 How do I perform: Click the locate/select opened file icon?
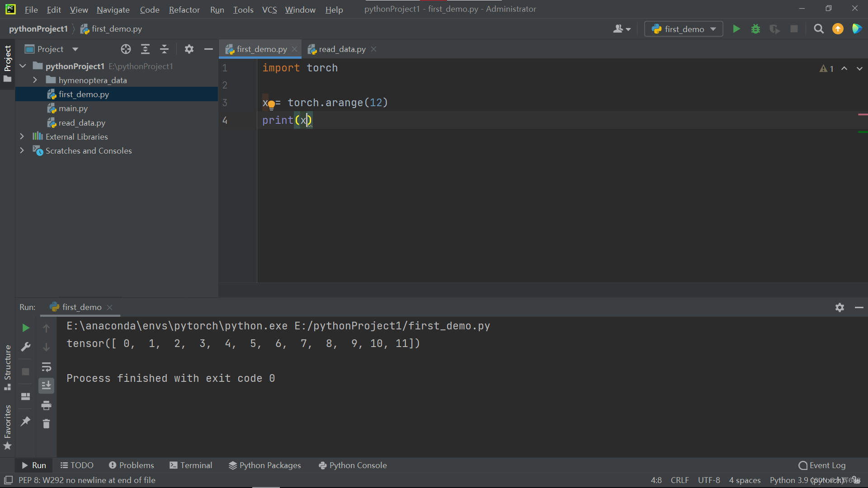(126, 49)
